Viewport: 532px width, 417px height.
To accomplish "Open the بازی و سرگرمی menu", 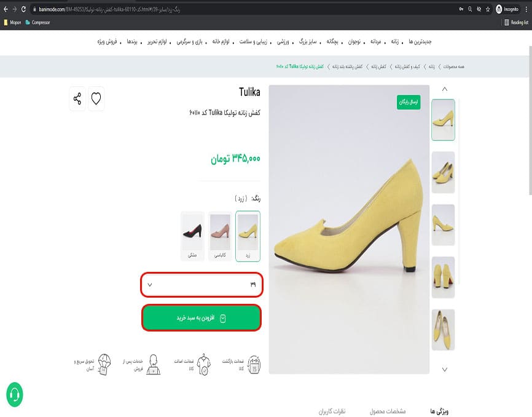I will click(x=189, y=42).
